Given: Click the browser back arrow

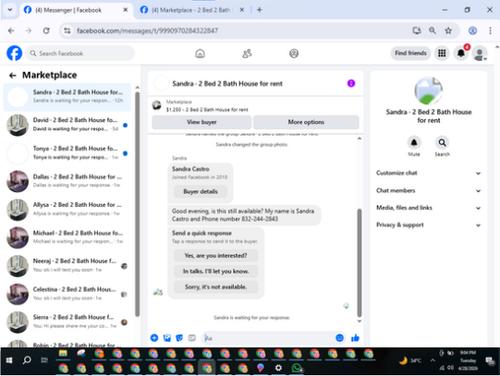Looking at the screenshot, I should (11, 31).
